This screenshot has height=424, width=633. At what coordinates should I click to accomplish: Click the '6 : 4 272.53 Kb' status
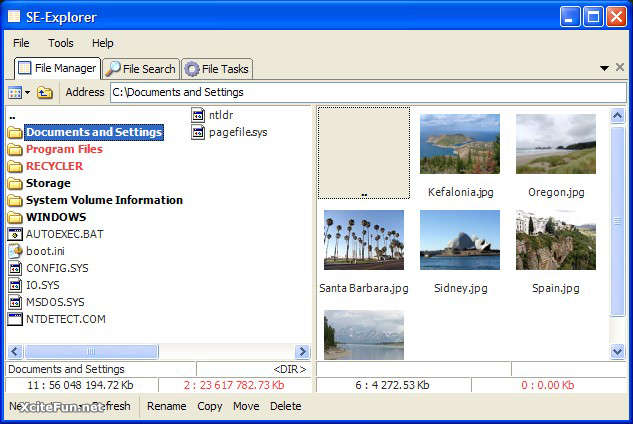(392, 385)
